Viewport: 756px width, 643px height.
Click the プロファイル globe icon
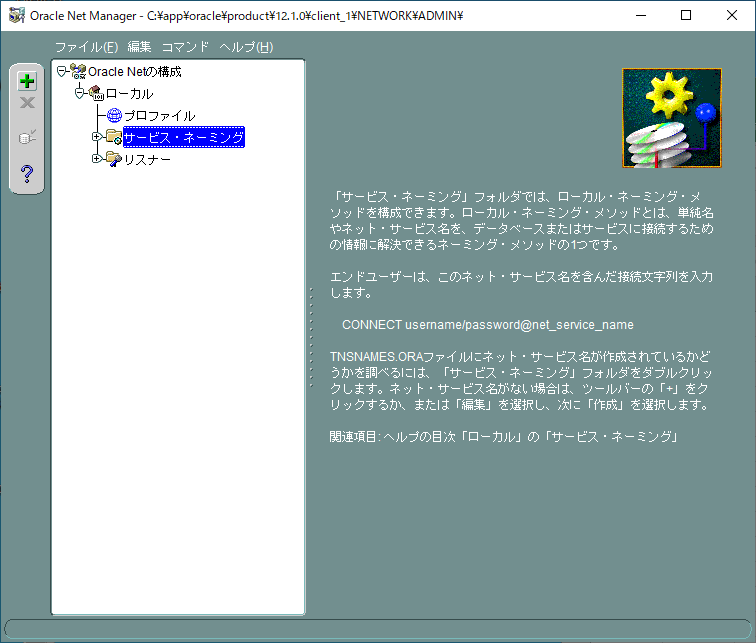click(x=114, y=115)
